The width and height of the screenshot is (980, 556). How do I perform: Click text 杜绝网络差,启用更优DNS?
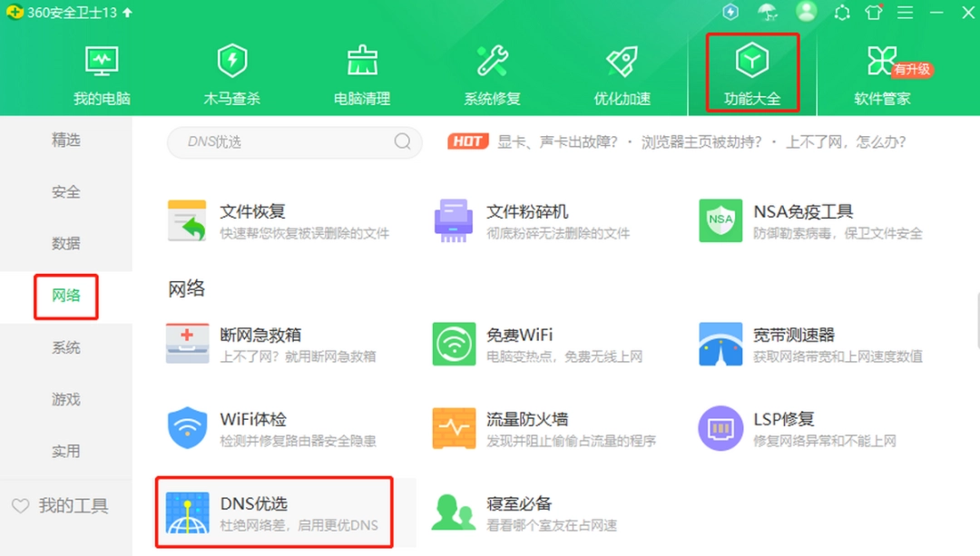coord(299,525)
